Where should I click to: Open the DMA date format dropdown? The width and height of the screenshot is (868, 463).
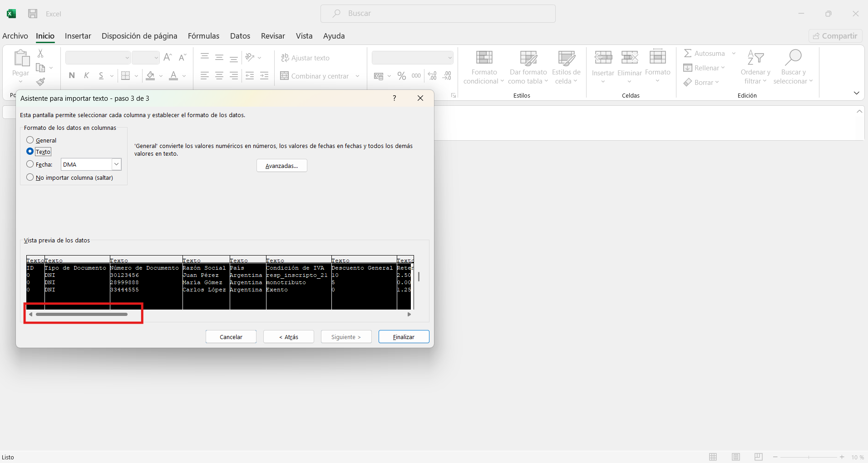[116, 164]
